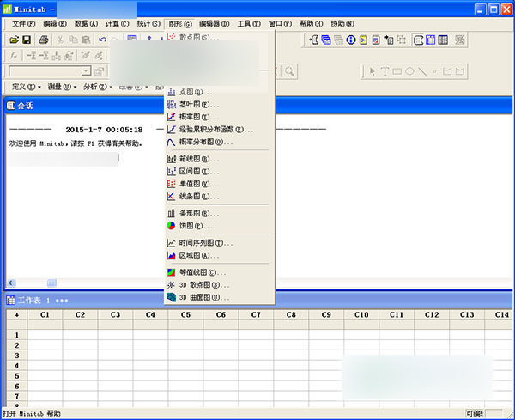Expand the 定义 dropdown
The image size is (515, 420).
point(24,87)
